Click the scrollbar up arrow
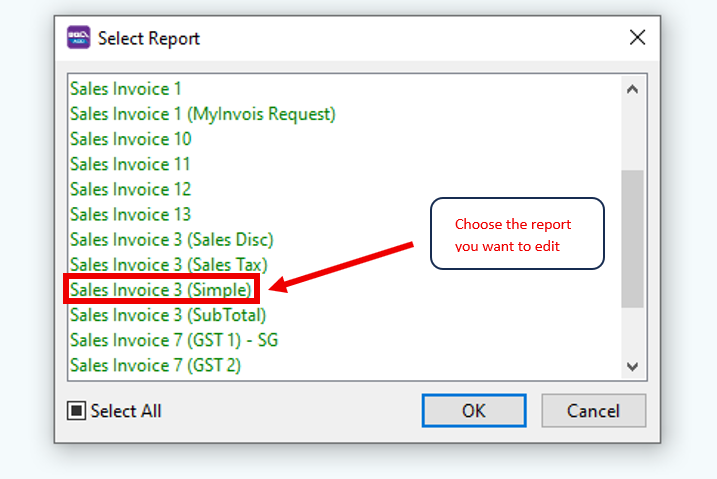The image size is (717, 479). pos(631,89)
